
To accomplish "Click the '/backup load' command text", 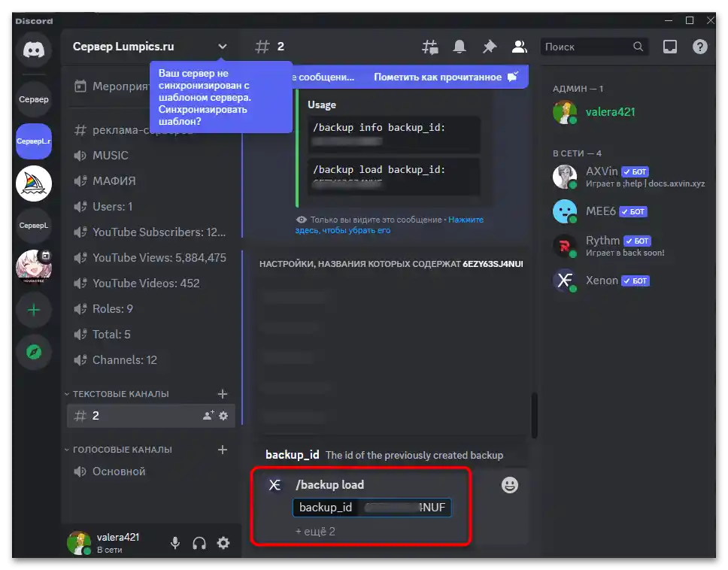I will [x=329, y=485].
